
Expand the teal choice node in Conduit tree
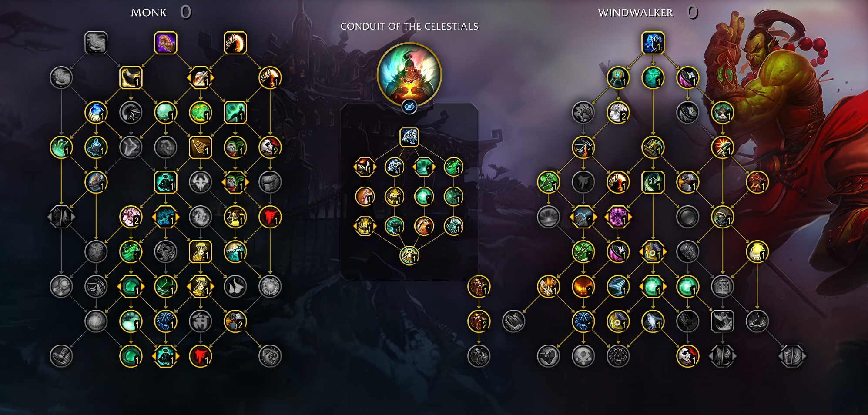(424, 167)
